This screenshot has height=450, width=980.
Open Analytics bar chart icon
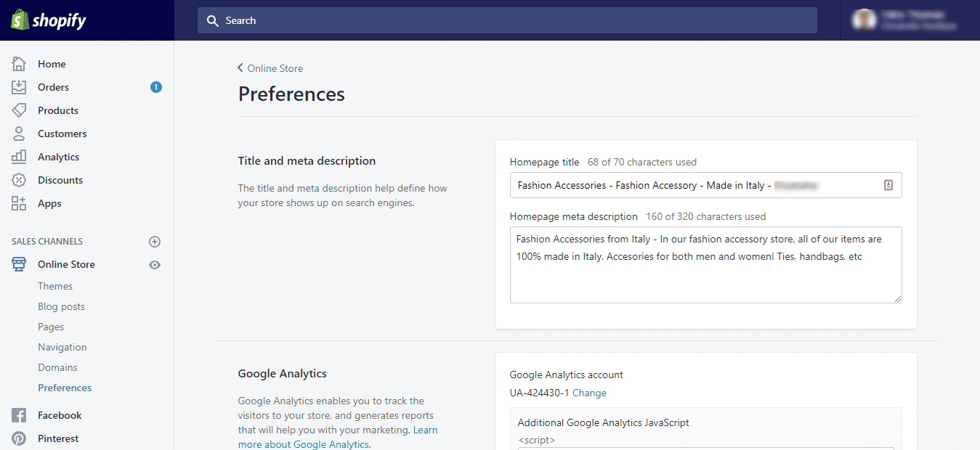tap(19, 157)
